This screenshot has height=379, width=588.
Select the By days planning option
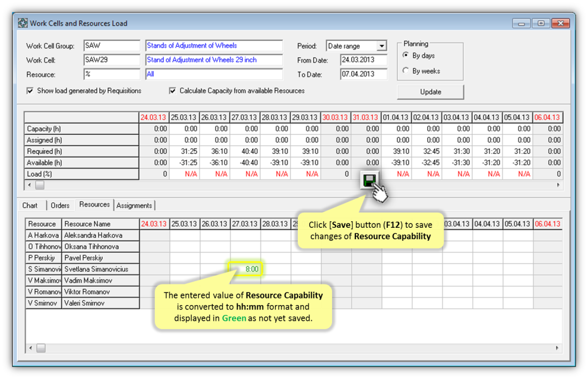tap(406, 55)
